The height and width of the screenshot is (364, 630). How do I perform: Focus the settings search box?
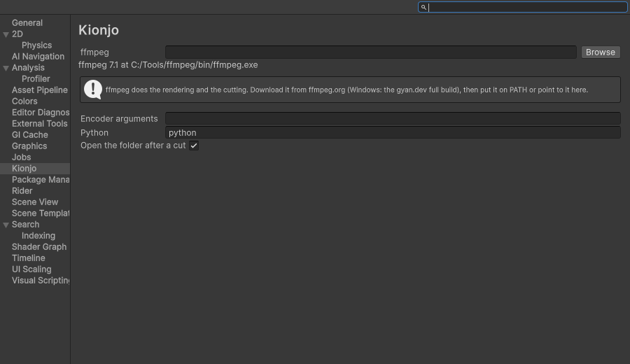tap(523, 7)
